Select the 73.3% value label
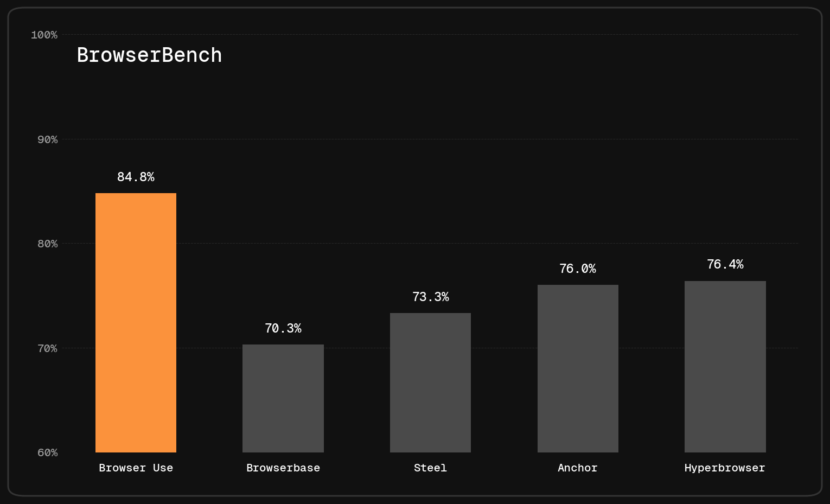Image resolution: width=830 pixels, height=504 pixels. (x=430, y=297)
